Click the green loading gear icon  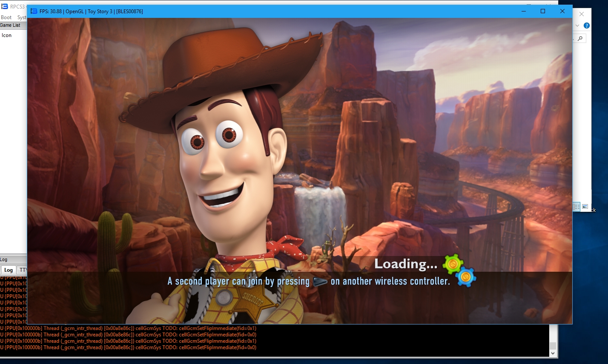coord(453,264)
